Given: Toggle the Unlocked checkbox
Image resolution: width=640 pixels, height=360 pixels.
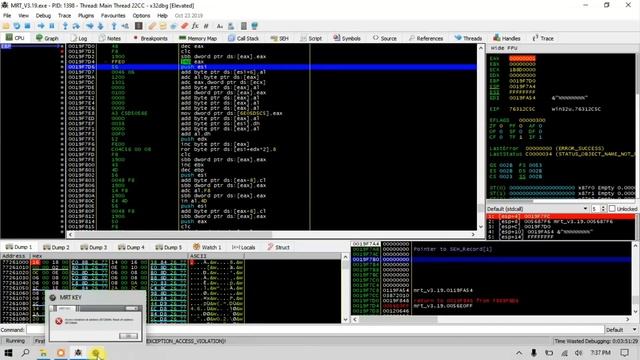Looking at the screenshot, I should pyautogui.click(x=612, y=209).
